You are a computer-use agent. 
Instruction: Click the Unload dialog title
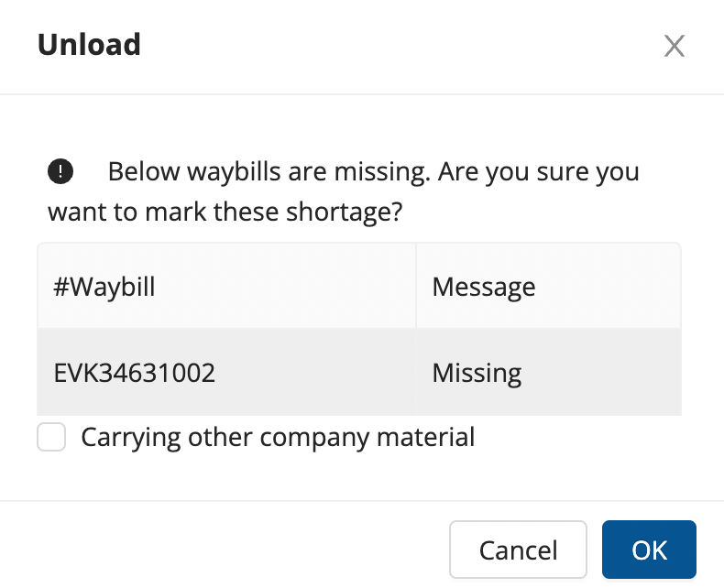pos(89,44)
